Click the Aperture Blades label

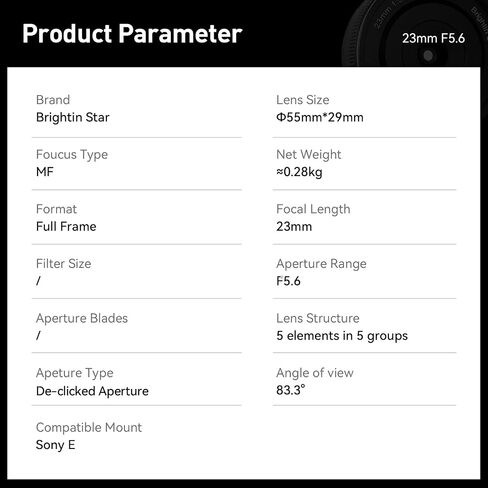click(x=82, y=318)
